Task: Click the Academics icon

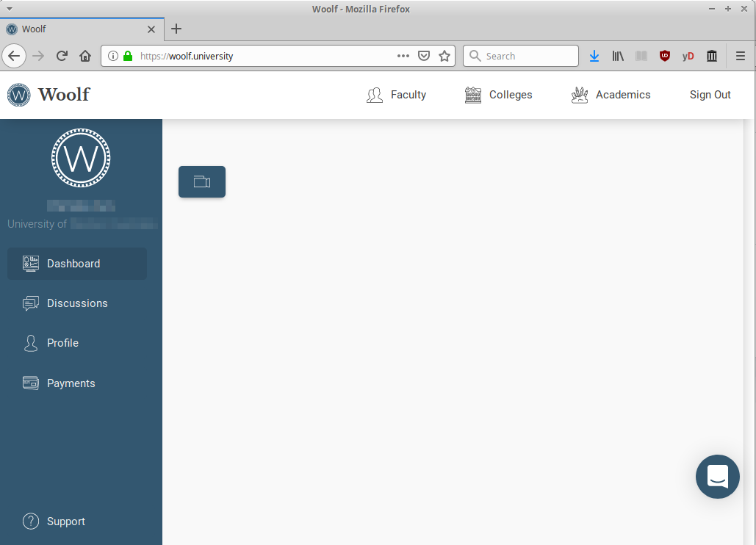Action: tap(580, 95)
